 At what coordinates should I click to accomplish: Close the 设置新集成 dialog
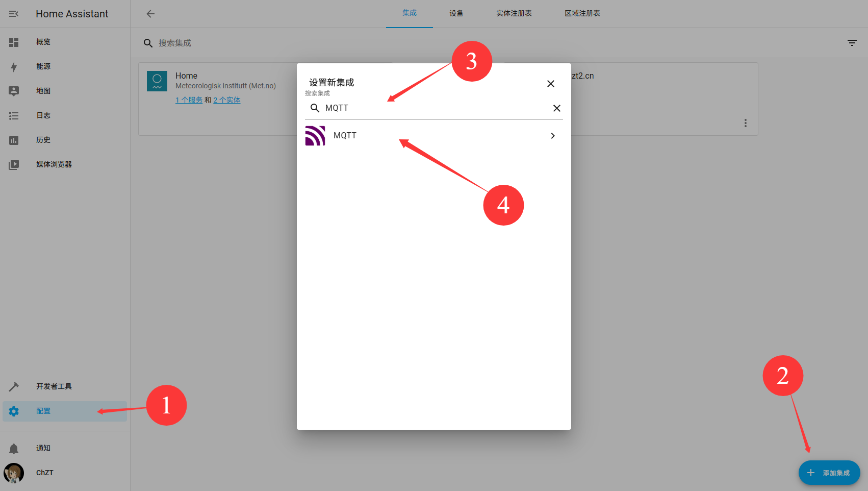550,84
